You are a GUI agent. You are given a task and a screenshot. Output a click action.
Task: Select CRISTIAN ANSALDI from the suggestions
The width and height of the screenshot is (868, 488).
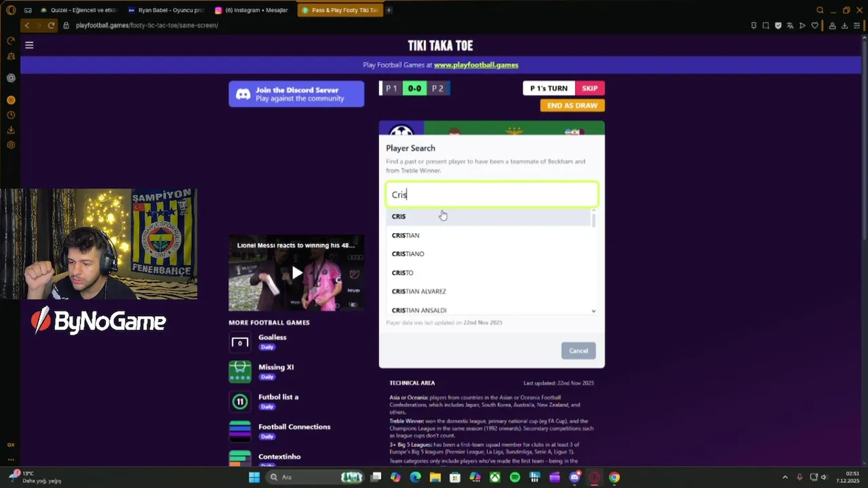point(488,310)
